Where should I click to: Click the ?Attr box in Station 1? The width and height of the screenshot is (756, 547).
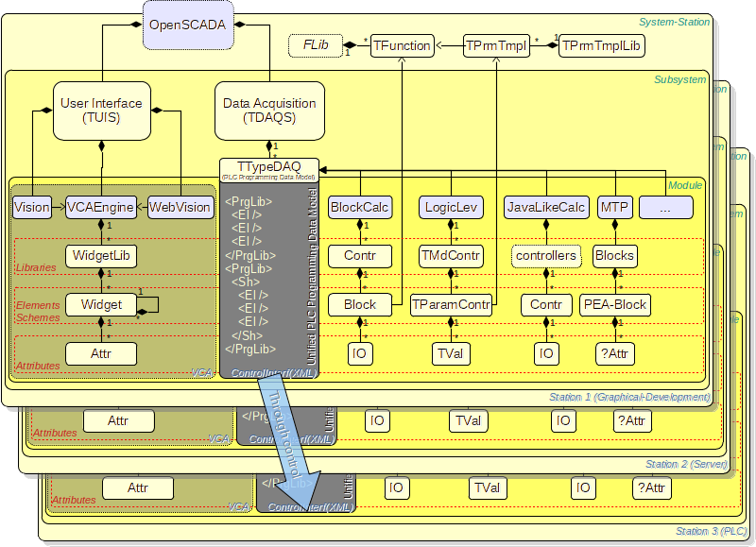615,353
